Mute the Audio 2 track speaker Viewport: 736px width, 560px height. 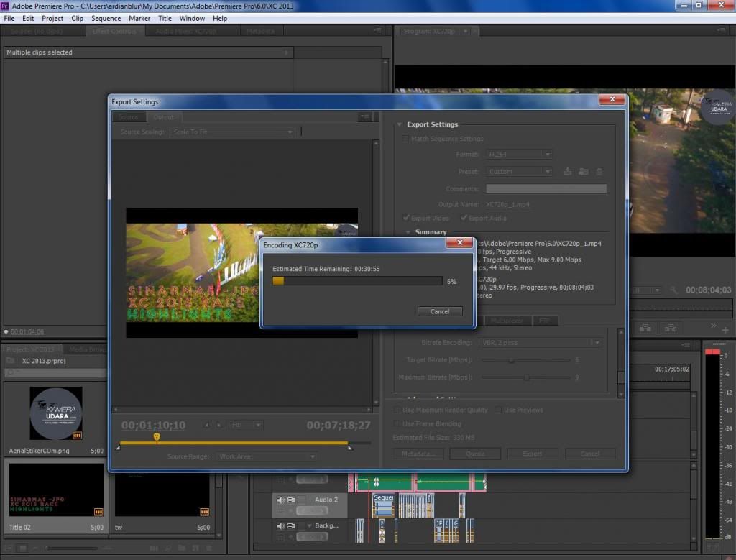pos(281,500)
